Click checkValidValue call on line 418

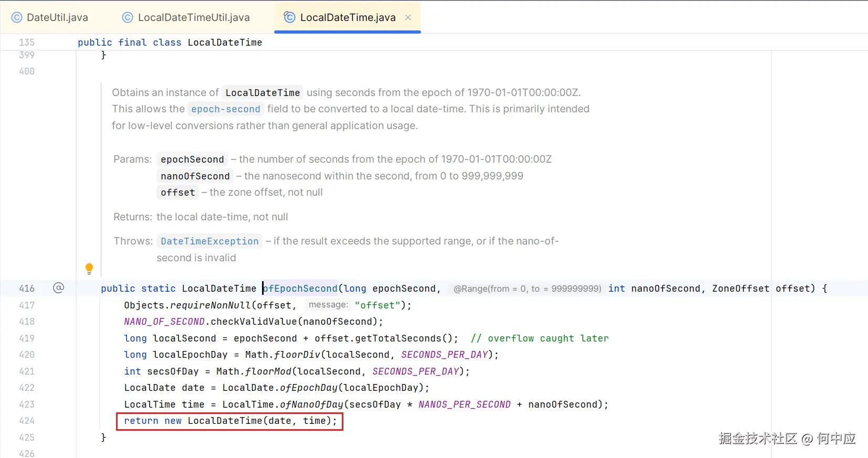pyautogui.click(x=254, y=322)
